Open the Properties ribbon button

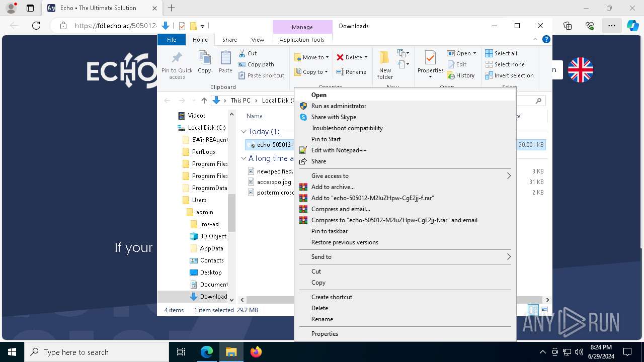click(430, 64)
